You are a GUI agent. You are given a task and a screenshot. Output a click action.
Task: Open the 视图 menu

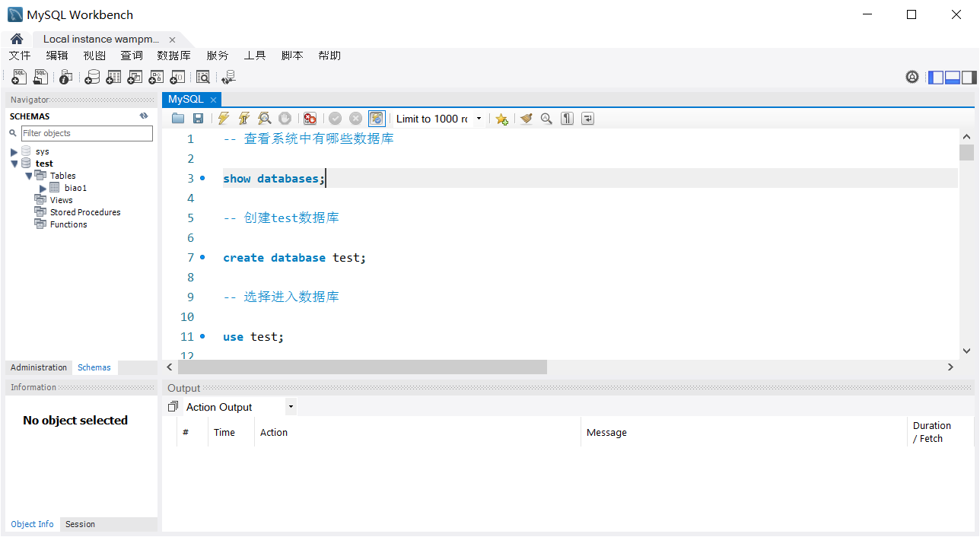point(94,56)
